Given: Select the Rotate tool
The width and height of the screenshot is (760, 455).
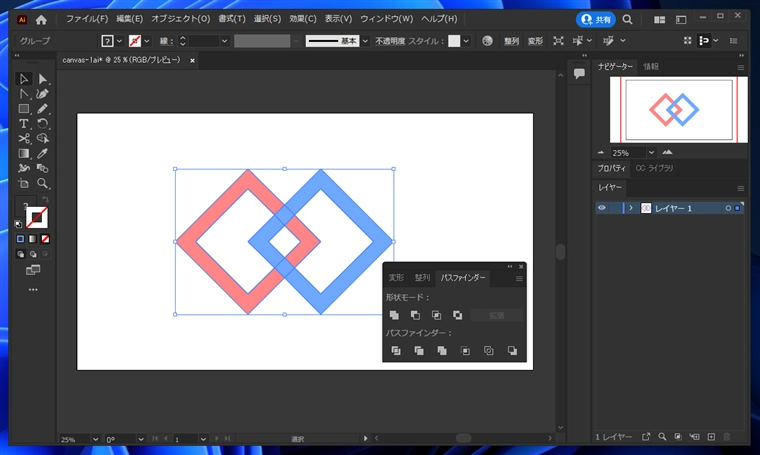Looking at the screenshot, I should (42, 124).
